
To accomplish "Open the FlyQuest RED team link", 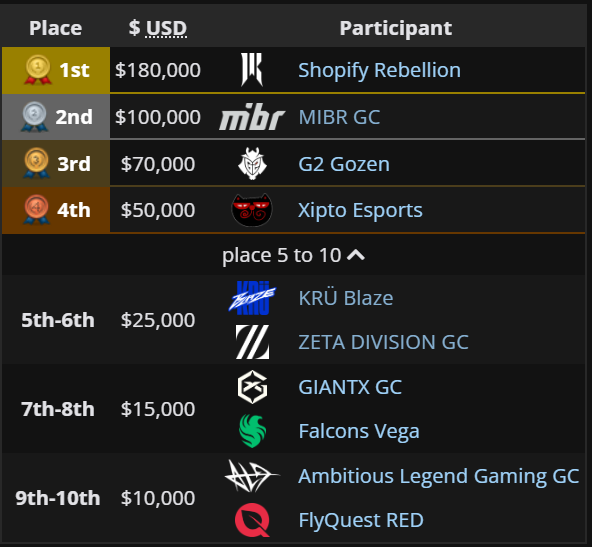I will pos(361,520).
